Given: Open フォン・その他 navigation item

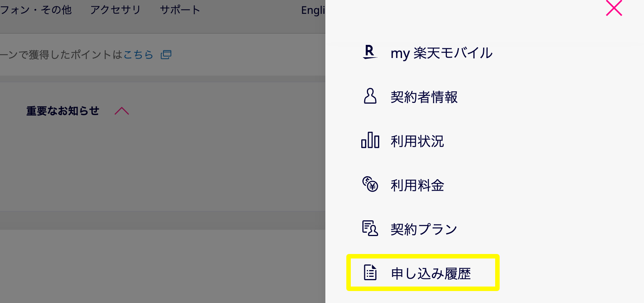Looking at the screenshot, I should point(36,10).
